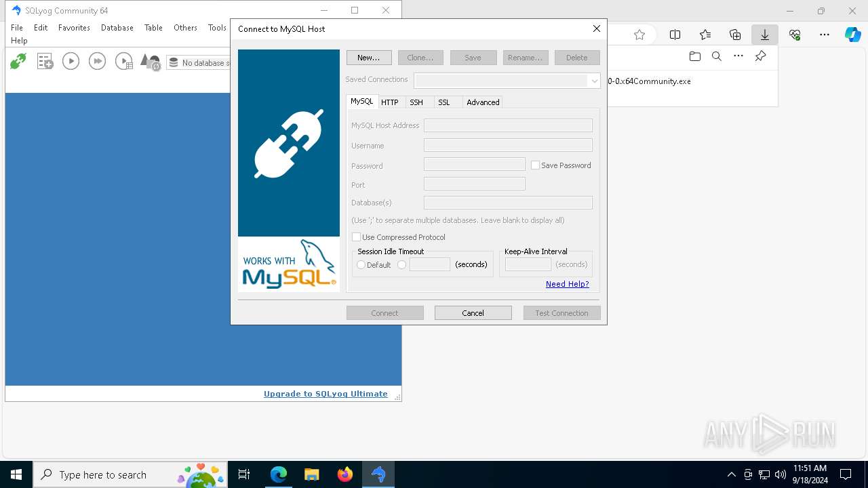Click the Windows Start button
Image resolution: width=868 pixels, height=488 pixels.
pos(16,474)
